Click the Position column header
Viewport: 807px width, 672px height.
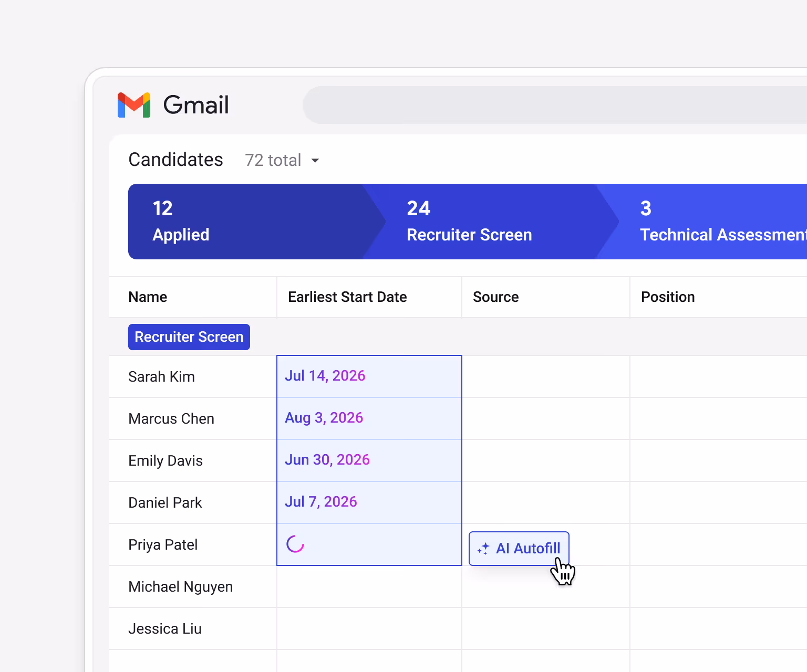click(719, 297)
